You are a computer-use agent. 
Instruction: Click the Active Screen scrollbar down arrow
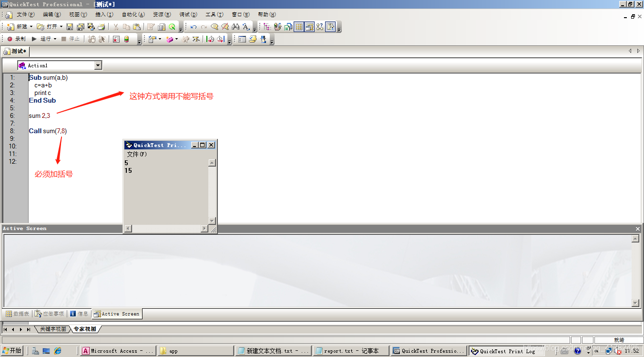coord(635,303)
